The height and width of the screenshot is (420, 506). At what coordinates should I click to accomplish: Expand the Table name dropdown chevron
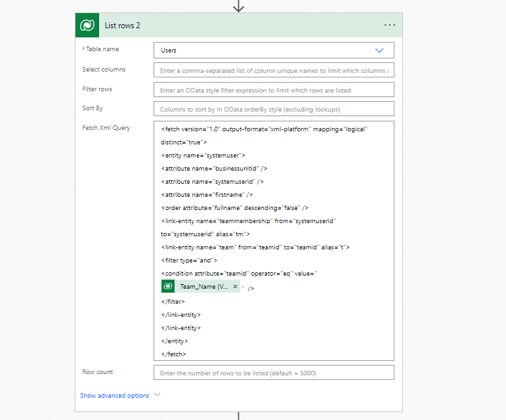pos(379,51)
